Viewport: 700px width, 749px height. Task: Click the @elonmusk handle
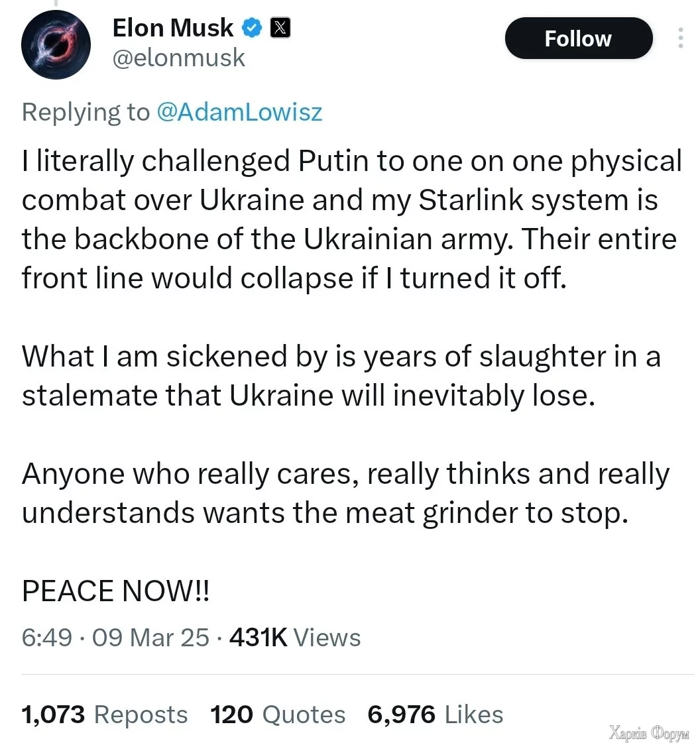179,58
